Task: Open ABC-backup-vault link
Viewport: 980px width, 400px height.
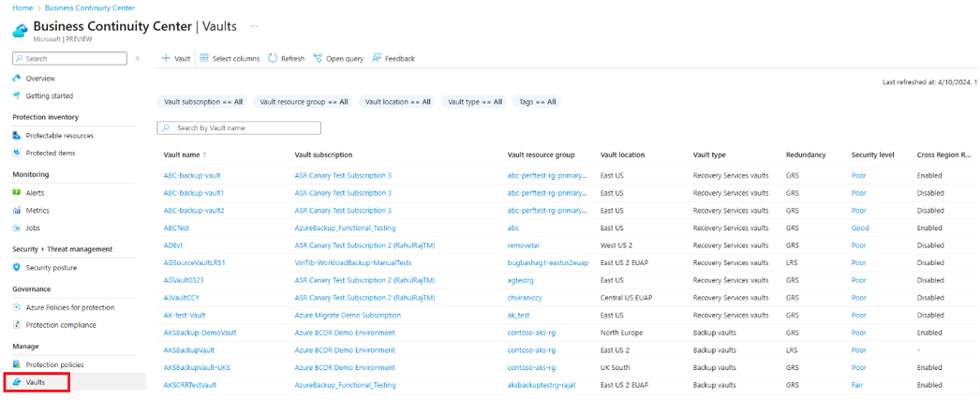Action: pos(191,175)
